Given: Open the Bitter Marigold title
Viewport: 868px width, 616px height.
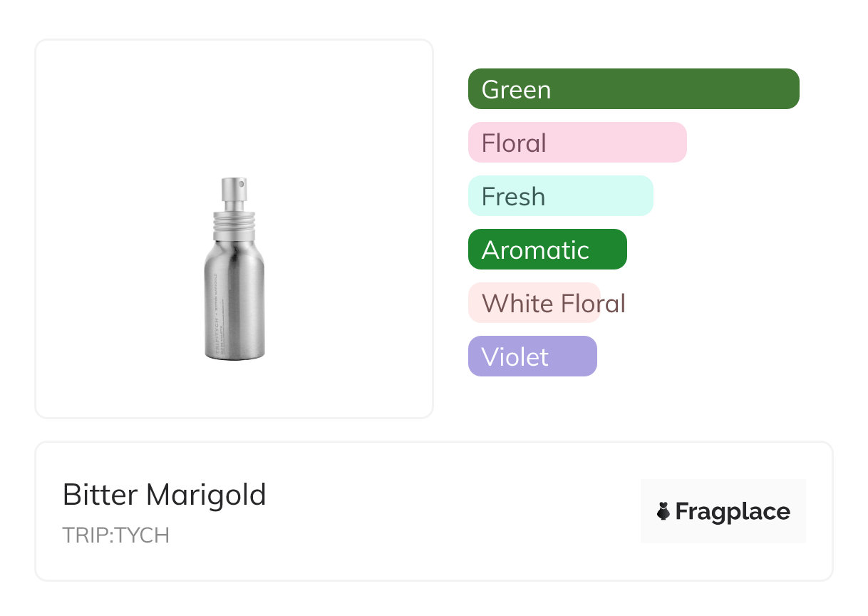Looking at the screenshot, I should pos(164,494).
